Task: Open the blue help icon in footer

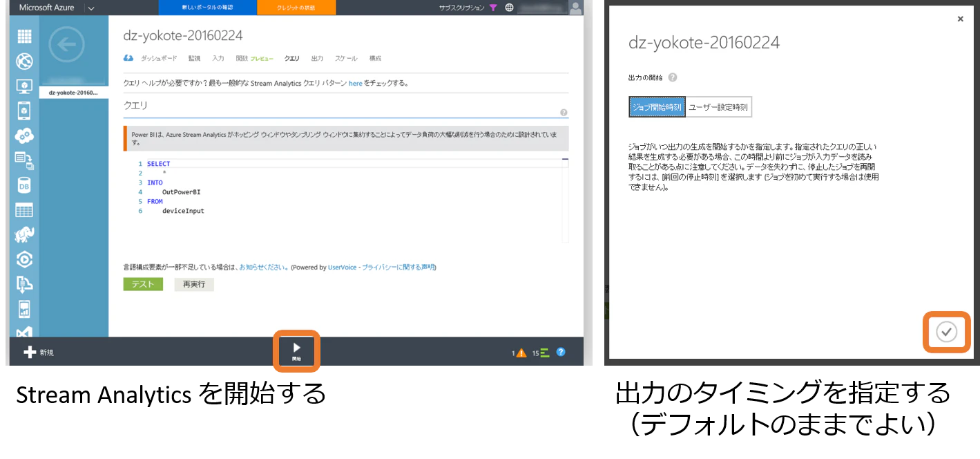Action: pyautogui.click(x=561, y=352)
